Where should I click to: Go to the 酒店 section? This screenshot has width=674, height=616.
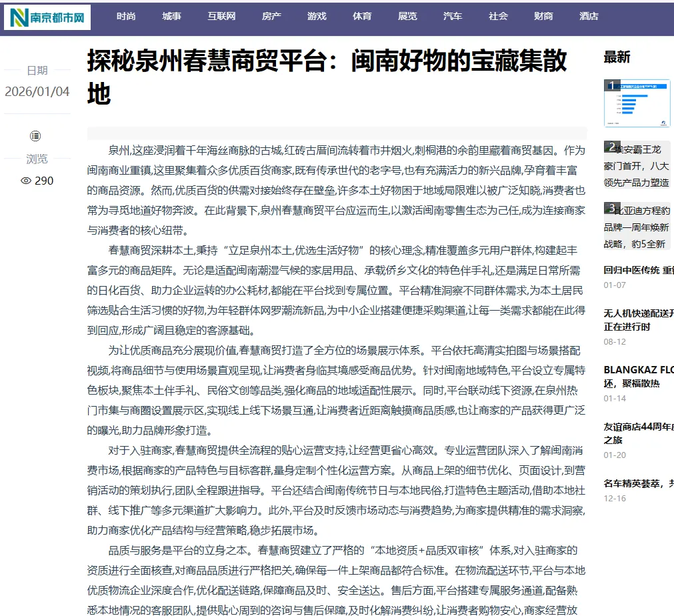click(x=589, y=17)
